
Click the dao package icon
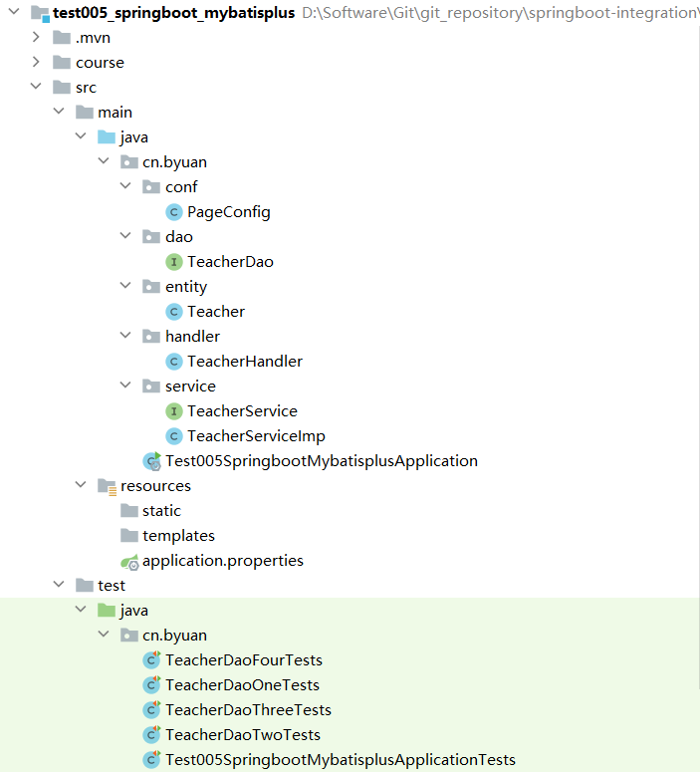151,237
